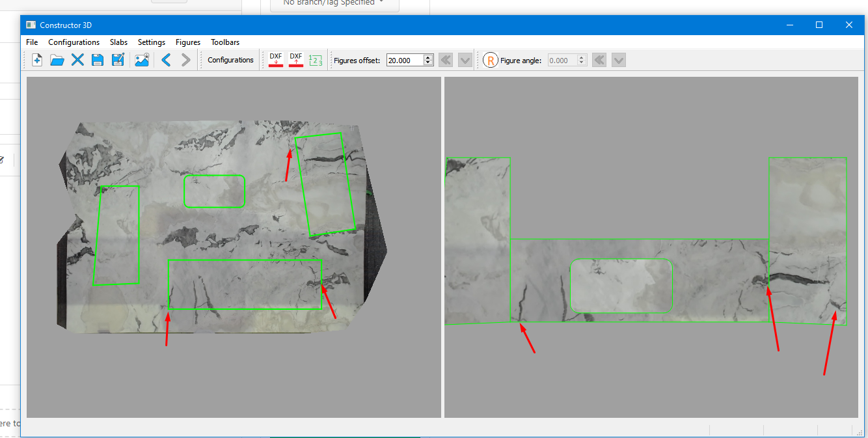Image resolution: width=868 pixels, height=438 pixels.
Task: Click the blue X delete icon
Action: 77,60
